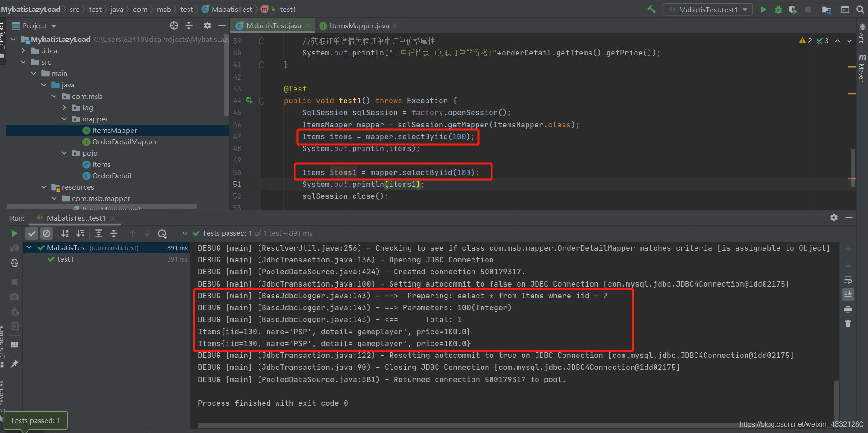The width and height of the screenshot is (868, 433).
Task: Click the editor vertical scrollbar thumb
Action: click(853, 168)
